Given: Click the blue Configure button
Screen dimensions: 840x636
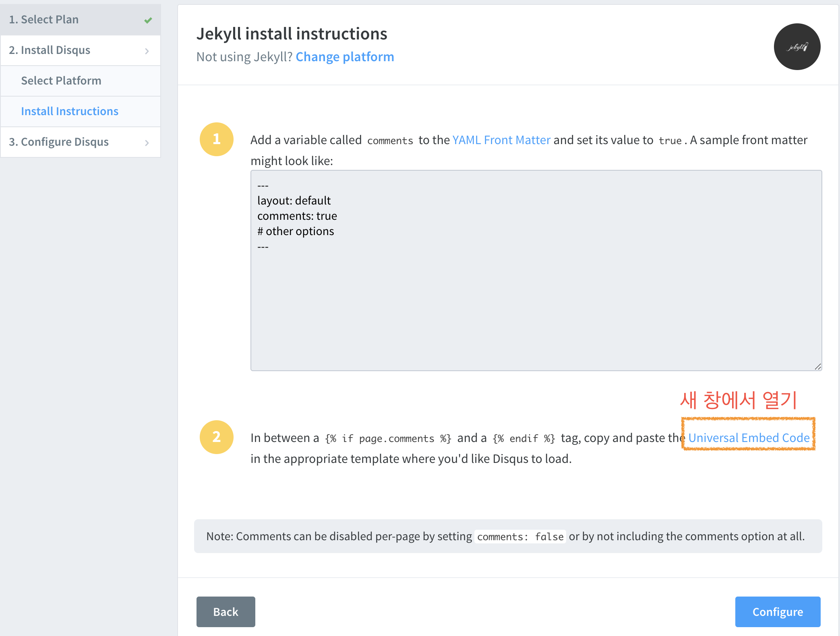Looking at the screenshot, I should [x=778, y=612].
